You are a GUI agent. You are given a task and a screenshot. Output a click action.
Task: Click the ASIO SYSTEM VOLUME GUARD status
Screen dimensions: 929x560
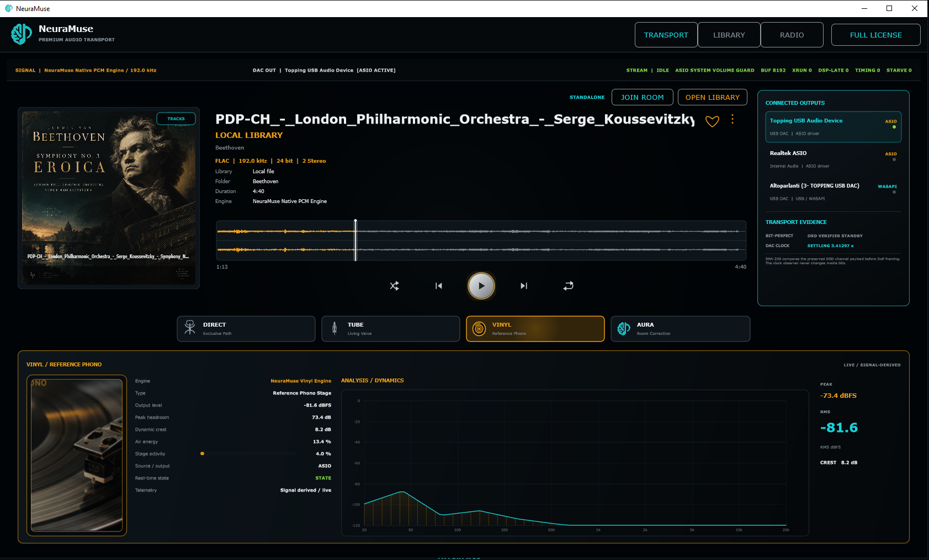pos(715,71)
